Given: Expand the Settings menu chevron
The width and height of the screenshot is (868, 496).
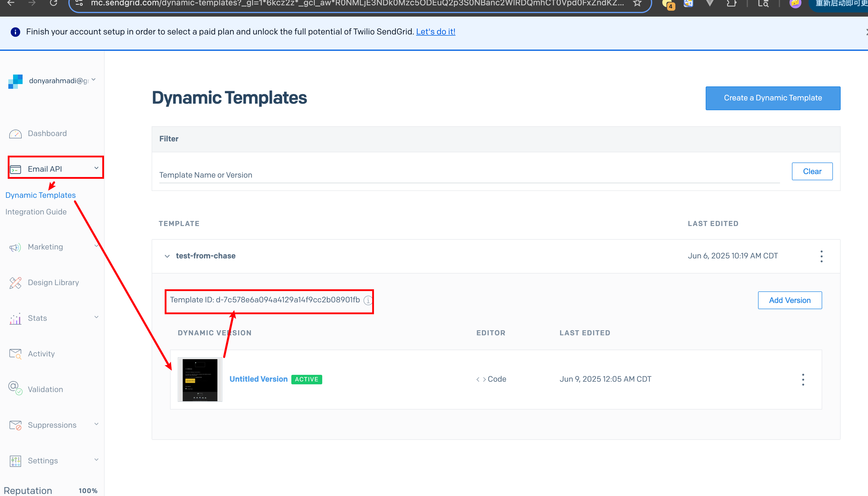Looking at the screenshot, I should 96,460.
